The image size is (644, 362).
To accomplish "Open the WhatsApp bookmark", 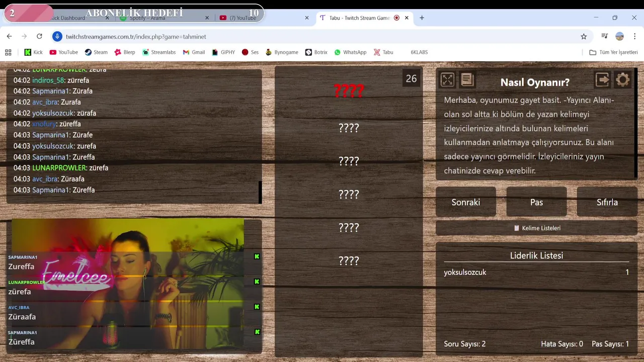I will [350, 52].
